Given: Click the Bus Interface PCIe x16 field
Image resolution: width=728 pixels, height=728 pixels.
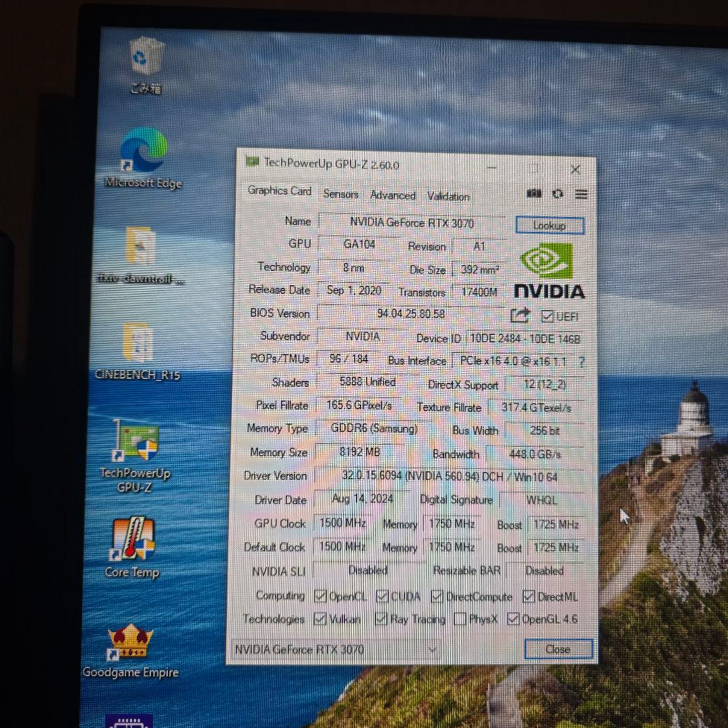Looking at the screenshot, I should pos(513,361).
